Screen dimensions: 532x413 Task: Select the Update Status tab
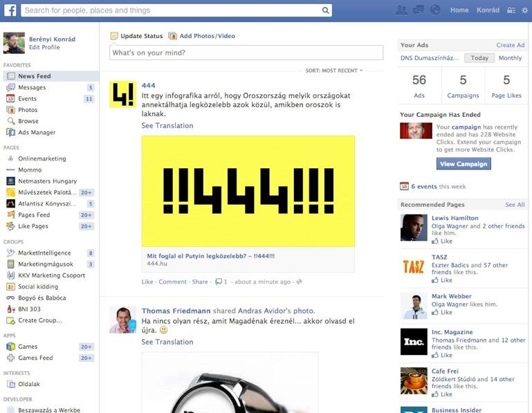pyautogui.click(x=137, y=36)
